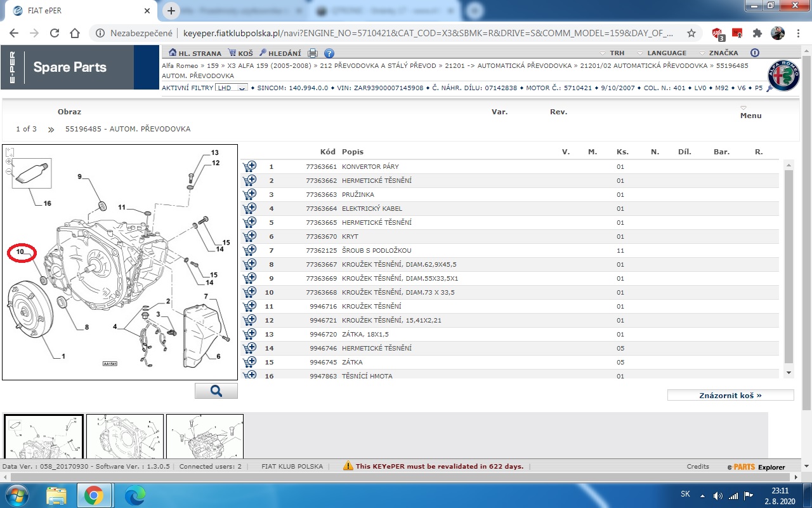Zoom in on the diagram
This screenshot has width=812, height=508.
(9, 162)
